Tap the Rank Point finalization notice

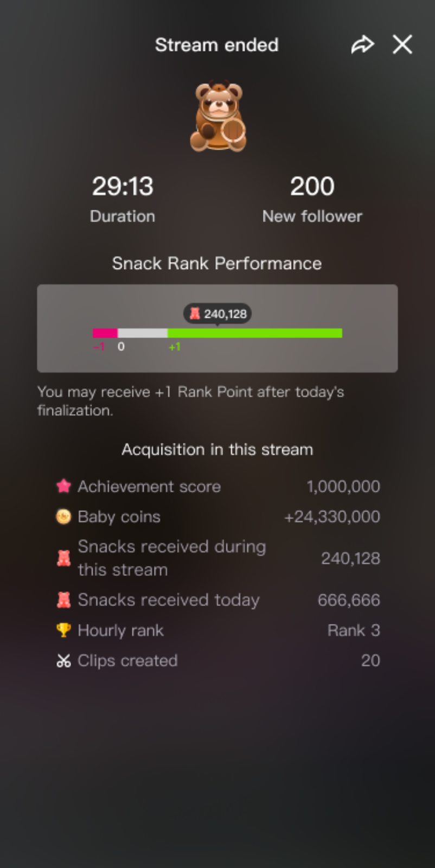coord(190,401)
